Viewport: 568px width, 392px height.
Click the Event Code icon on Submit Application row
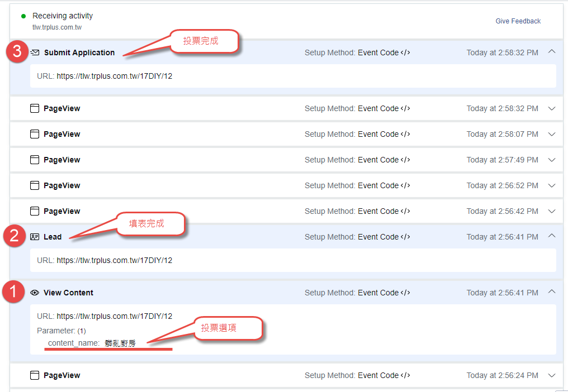(405, 52)
